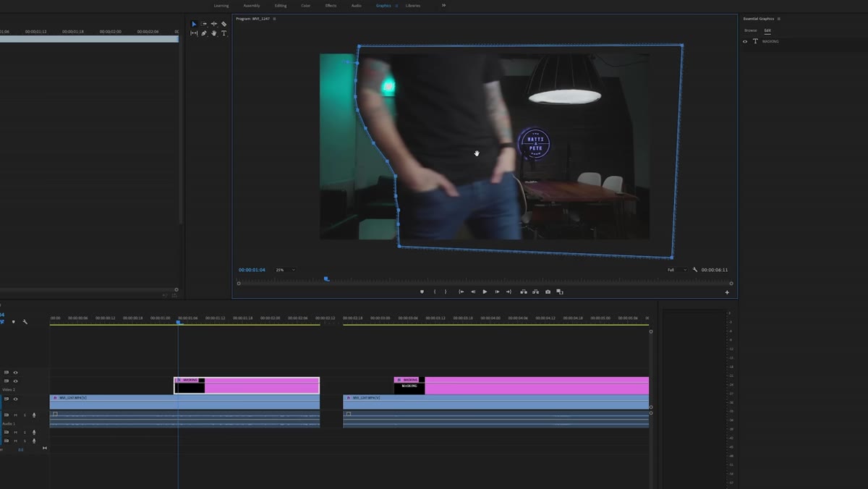
Task: Open the Graphics workspace menu icon
Action: coord(396,5)
